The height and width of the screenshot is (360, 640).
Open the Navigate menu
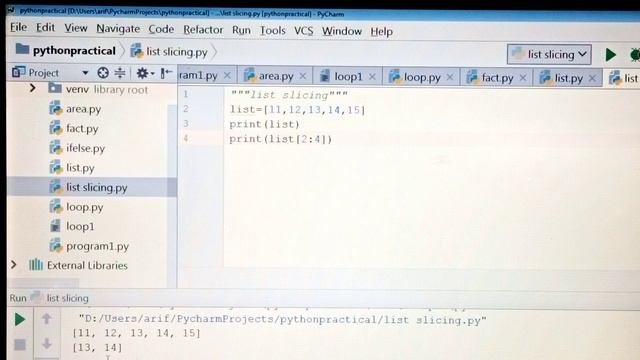pyautogui.click(x=118, y=29)
